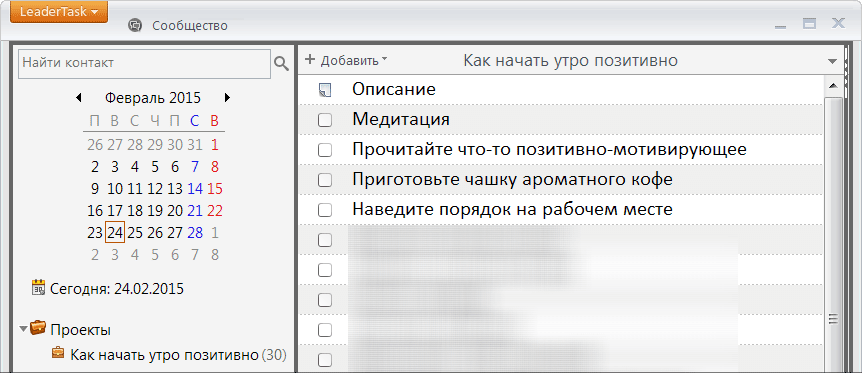Click the Проекты briefcase icon
Viewport: 862px width, 373px height.
(x=38, y=328)
